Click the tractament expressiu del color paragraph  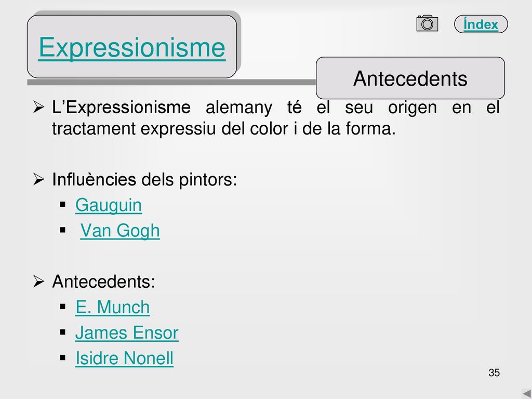[x=275, y=118]
